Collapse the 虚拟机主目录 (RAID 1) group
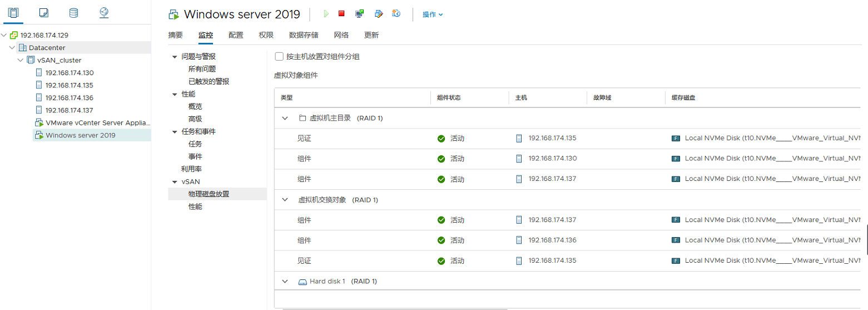The width and height of the screenshot is (868, 310). [285, 118]
